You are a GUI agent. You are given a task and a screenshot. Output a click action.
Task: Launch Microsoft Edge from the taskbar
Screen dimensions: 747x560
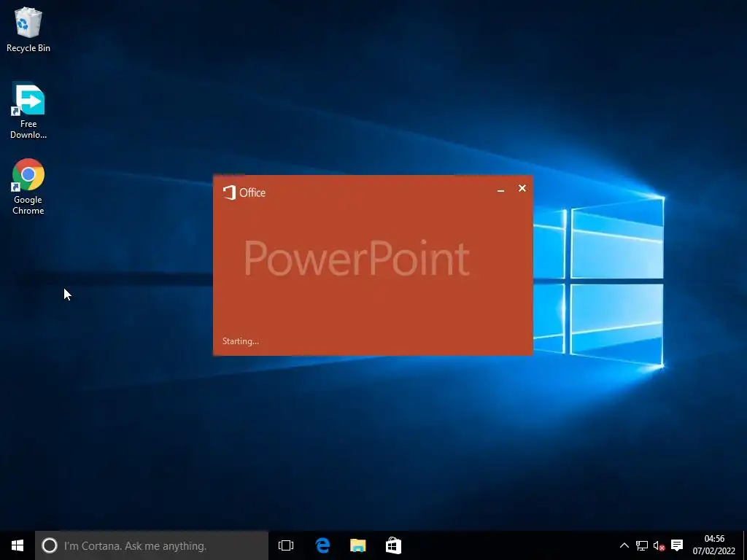point(322,545)
